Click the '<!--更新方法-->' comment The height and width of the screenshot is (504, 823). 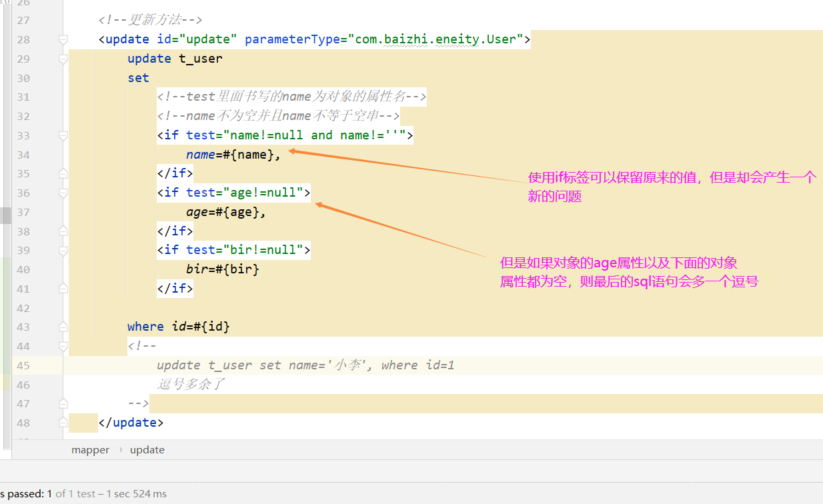[x=150, y=20]
